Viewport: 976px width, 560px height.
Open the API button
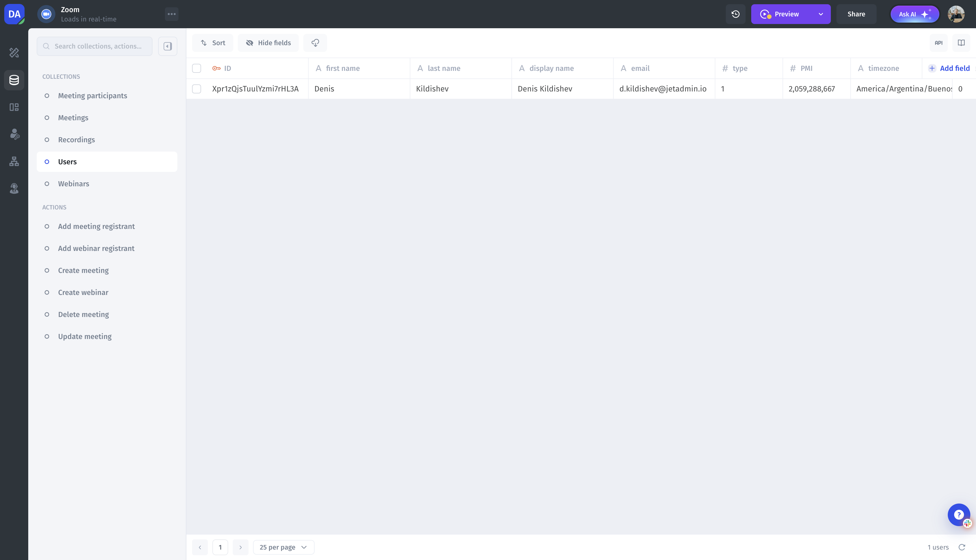click(x=938, y=43)
